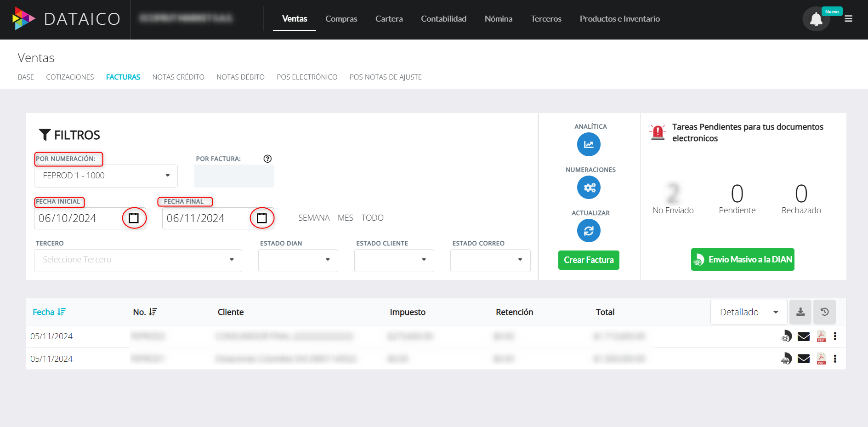Open the Fecha Final calendar picker
The width and height of the screenshot is (868, 427).
click(x=262, y=218)
